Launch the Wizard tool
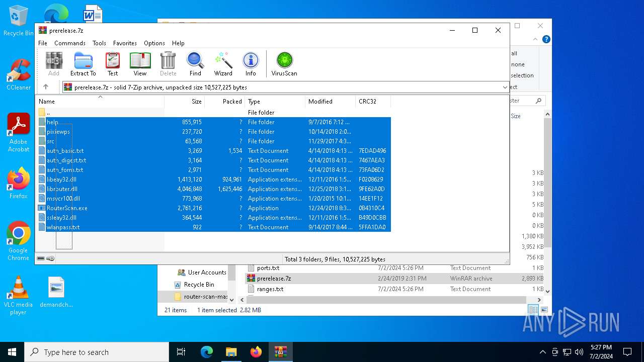Viewport: 644px width, 362px height. click(223, 64)
